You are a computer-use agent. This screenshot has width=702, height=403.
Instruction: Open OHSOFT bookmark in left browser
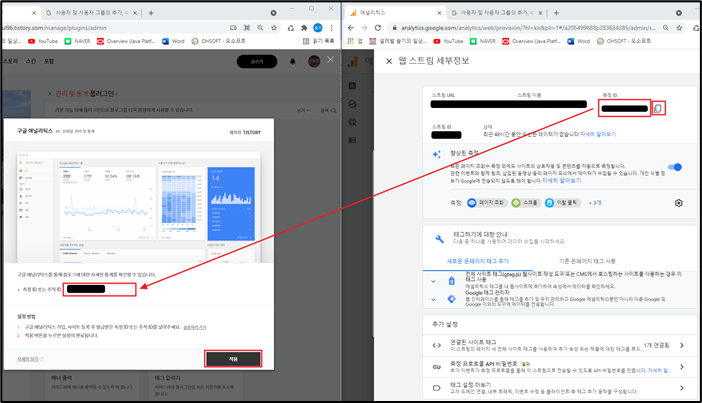(218, 41)
